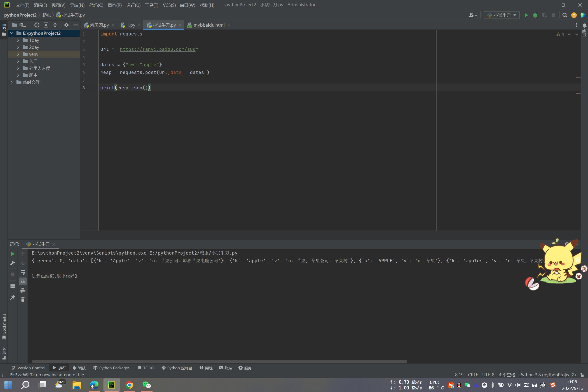Select opened file locate target icon

pos(37,25)
